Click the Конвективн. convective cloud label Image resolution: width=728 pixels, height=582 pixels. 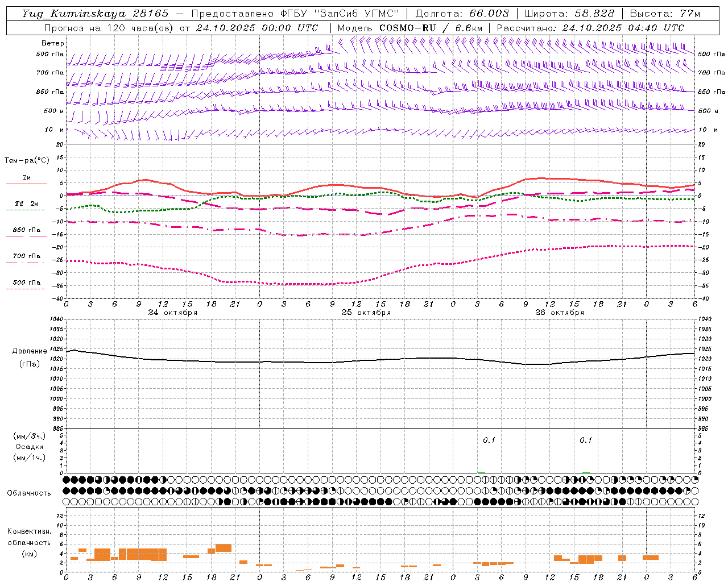click(30, 531)
